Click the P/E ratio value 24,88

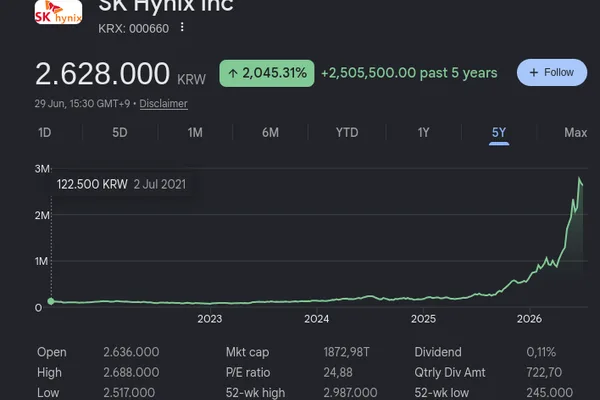tap(338, 372)
